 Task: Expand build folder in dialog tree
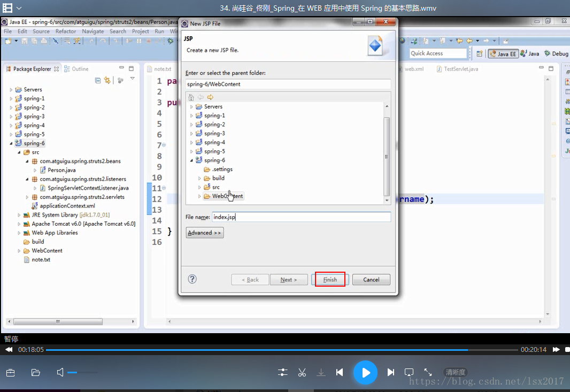199,178
